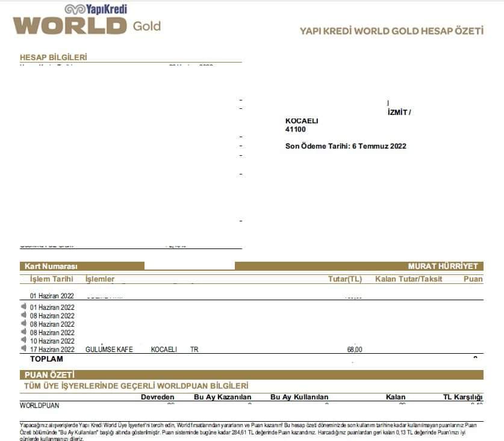This screenshot has height=441, width=504.
Task: Click the "Devreden" column header
Action: (158, 397)
